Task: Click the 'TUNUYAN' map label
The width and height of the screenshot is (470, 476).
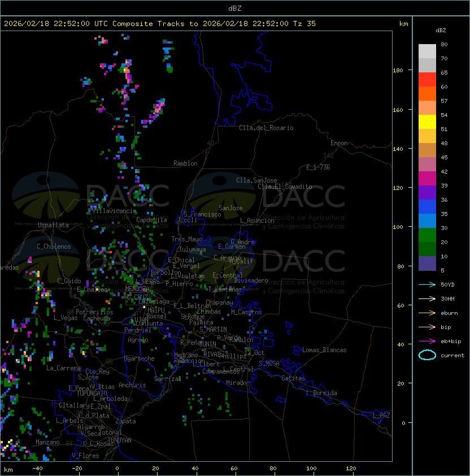Action: [x=120, y=440]
